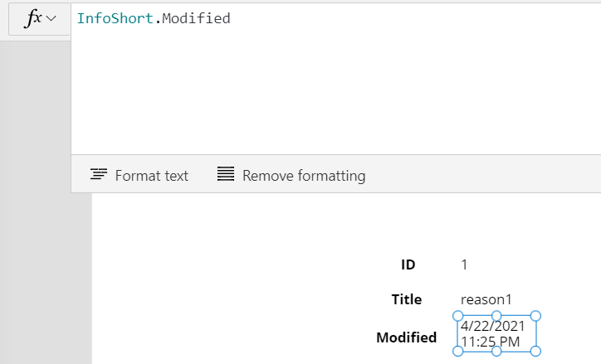Click the bottom-left resize handle of the date label
The image size is (601, 364).
[458, 351]
